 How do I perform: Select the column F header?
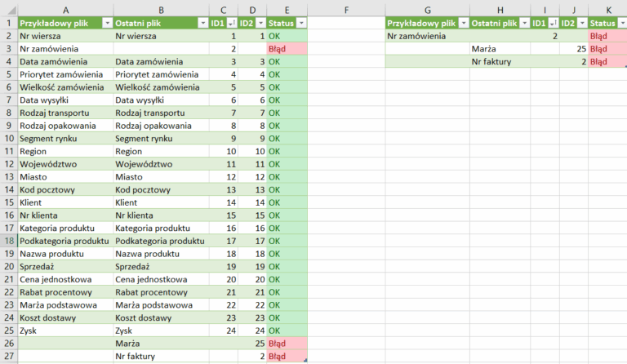346,10
